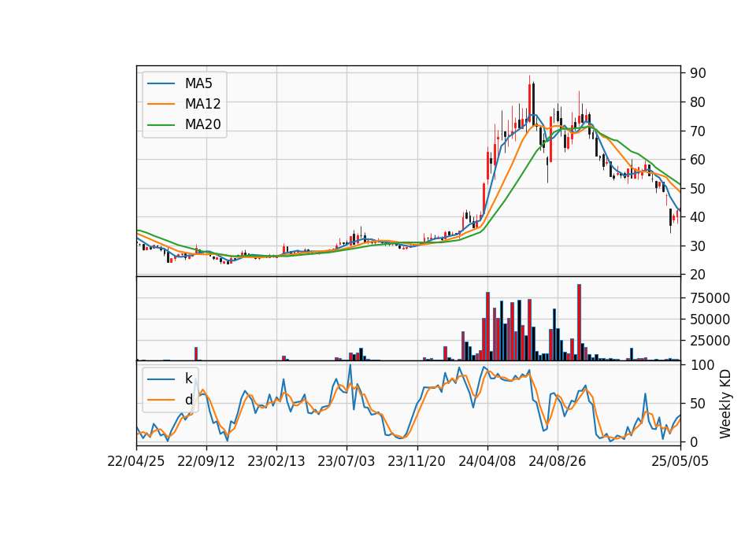This screenshot has width=756, height=543.
Task: Click the tallest candlestick near price 89
Action: [x=529, y=99]
